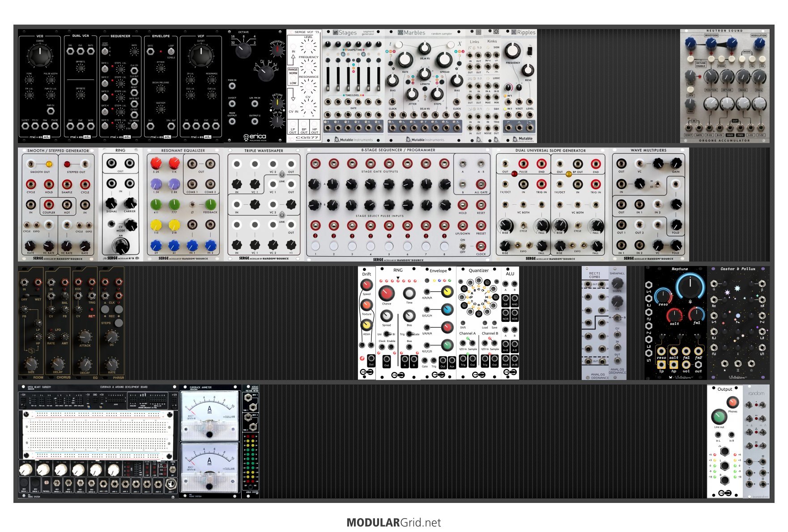Screen dimensions: 788x532
Task: Click the Neptune lp output jack
Action: point(661,365)
